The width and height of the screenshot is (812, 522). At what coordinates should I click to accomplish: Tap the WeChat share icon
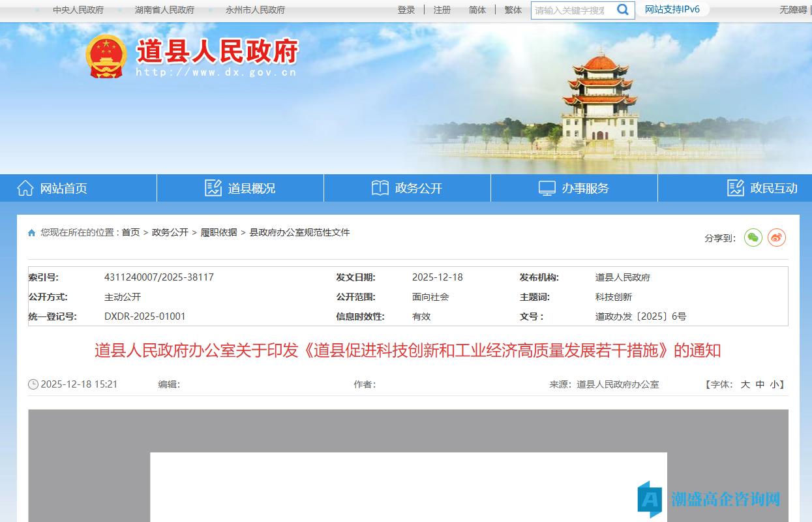click(753, 238)
